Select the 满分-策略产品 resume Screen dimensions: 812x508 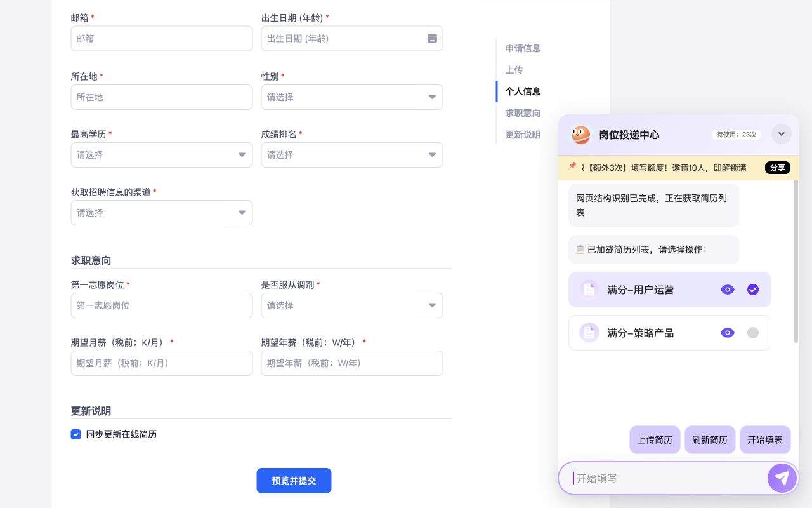tap(753, 332)
